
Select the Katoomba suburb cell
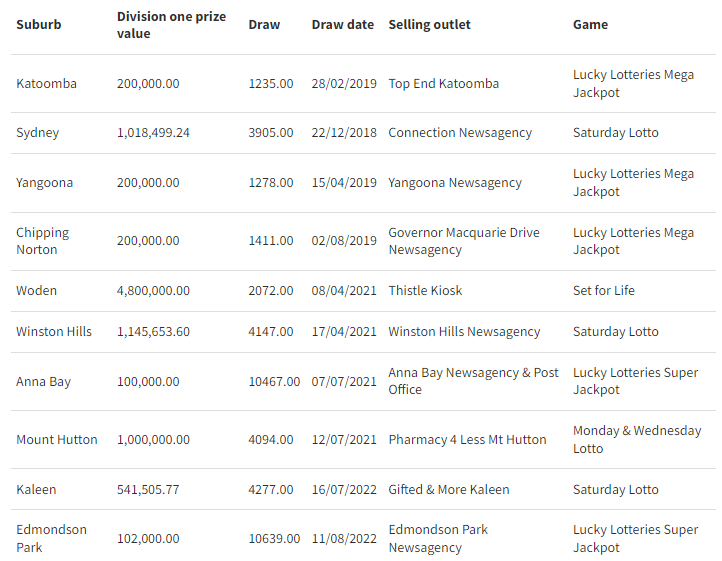coord(47,84)
